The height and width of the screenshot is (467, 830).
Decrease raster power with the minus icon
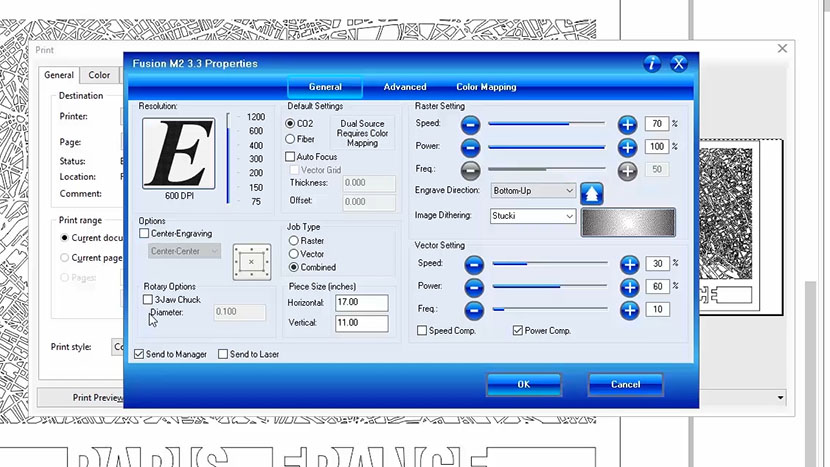coord(471,147)
